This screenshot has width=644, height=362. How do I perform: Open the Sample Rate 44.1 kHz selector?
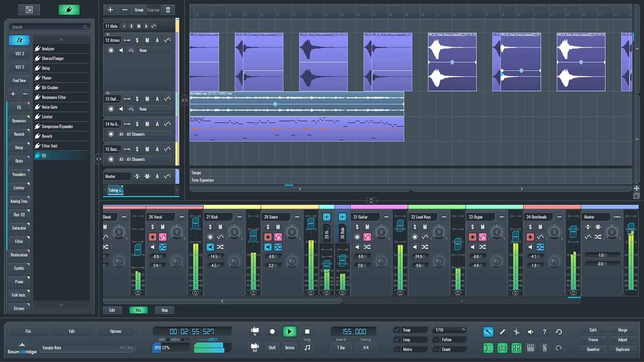click(x=87, y=348)
